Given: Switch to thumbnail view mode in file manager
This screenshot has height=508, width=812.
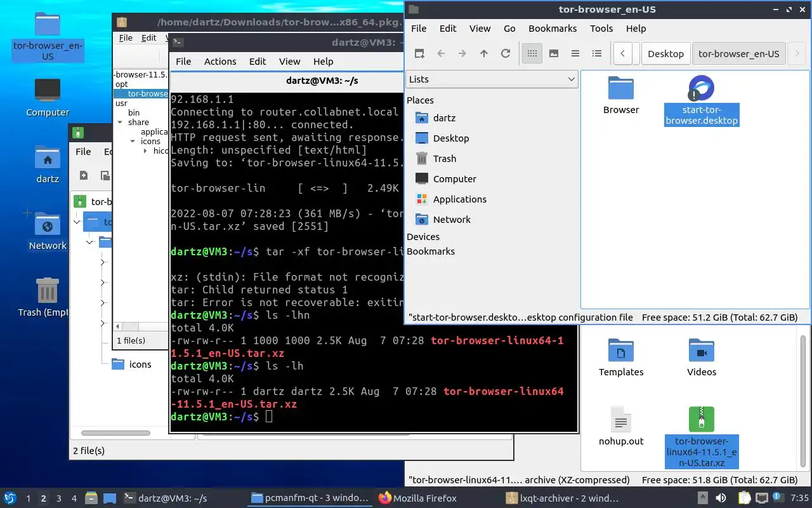Looking at the screenshot, I should [x=554, y=53].
